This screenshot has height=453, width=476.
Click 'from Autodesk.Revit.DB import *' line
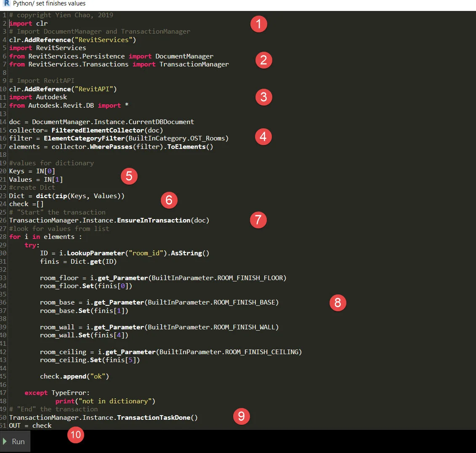point(69,105)
